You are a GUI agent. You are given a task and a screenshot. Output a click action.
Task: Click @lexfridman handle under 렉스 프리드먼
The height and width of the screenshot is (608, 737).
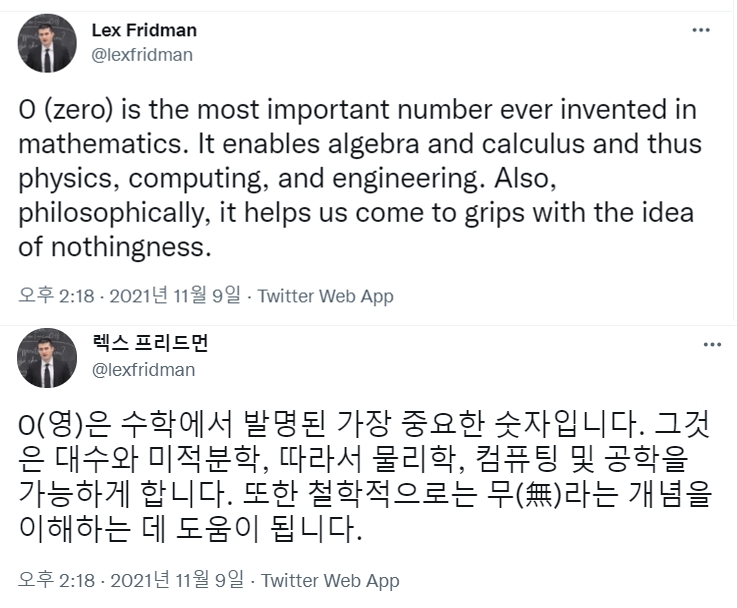coord(143,370)
